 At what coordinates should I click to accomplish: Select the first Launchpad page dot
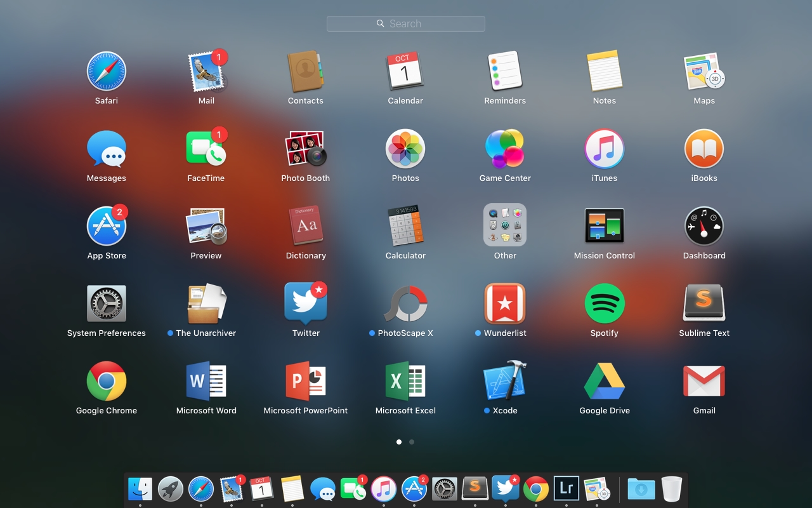[x=399, y=442]
